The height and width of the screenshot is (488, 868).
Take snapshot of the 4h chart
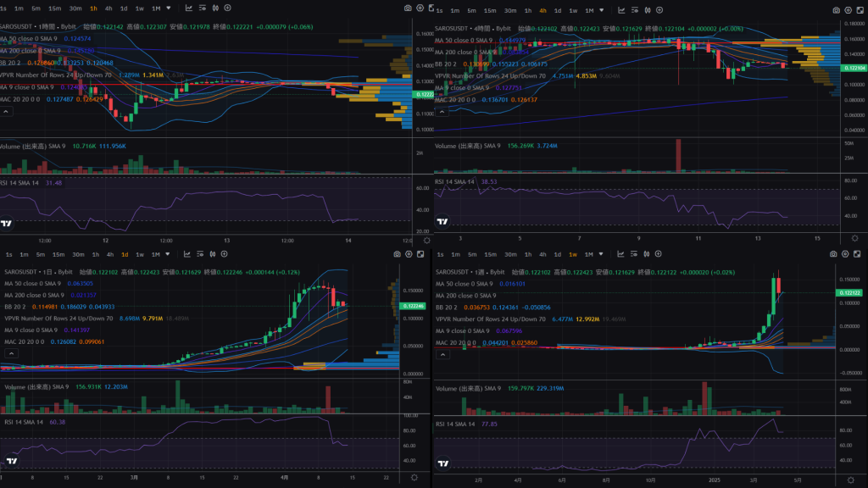[837, 10]
